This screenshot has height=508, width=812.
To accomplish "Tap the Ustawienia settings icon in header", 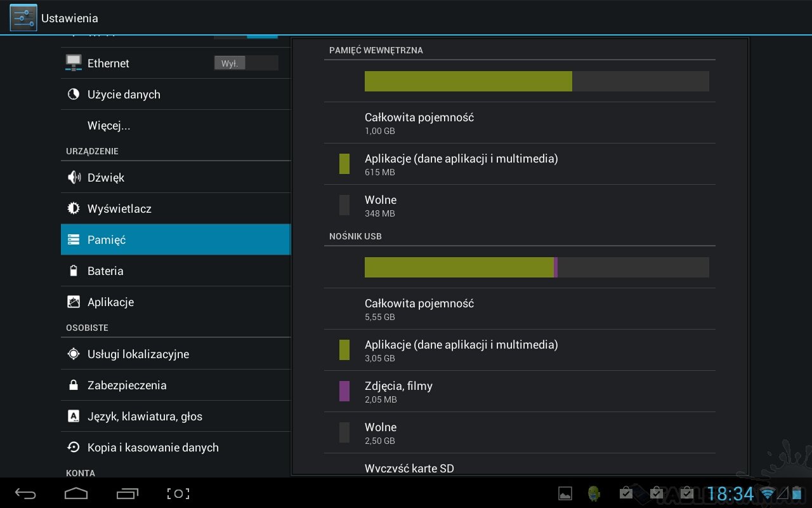I will 23,18.
